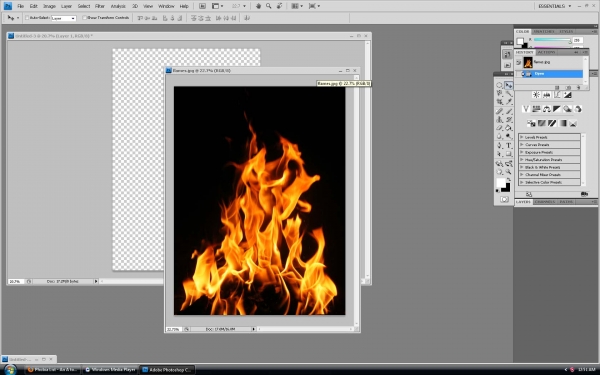The height and width of the screenshot is (375, 600).
Task: Expand Hue/Saturation Presets list
Action: [522, 160]
